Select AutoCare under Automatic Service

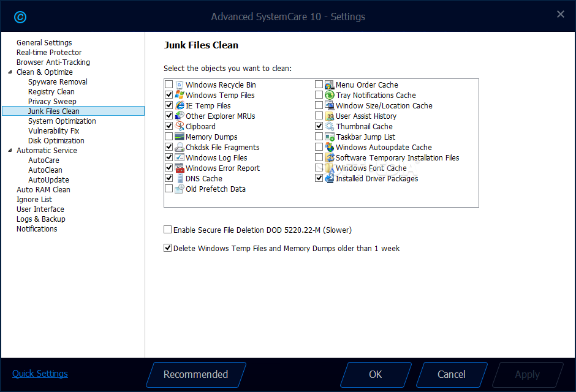tap(44, 160)
